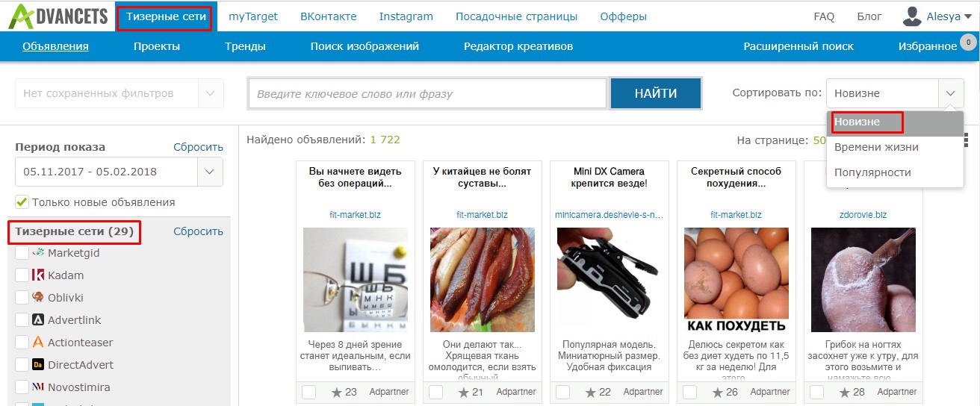This screenshot has height=406, width=980.
Task: Click the DirectAdvert network logo icon
Action: 38,365
